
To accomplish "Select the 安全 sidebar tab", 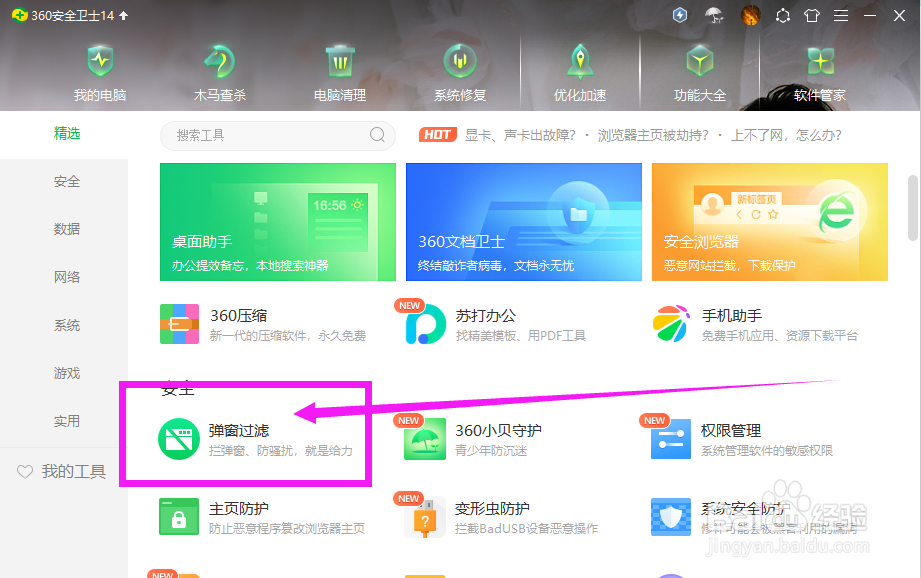I will point(66,182).
